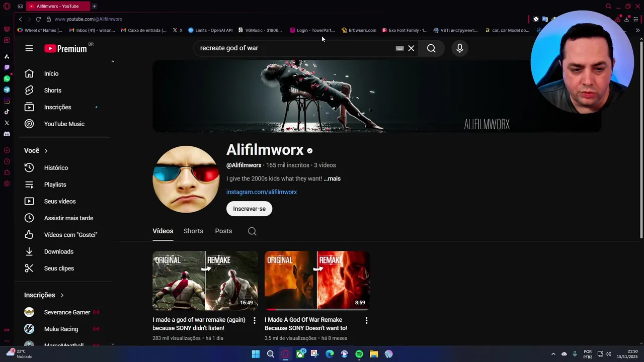The height and width of the screenshot is (362, 644).
Task: Open Opera main menu logo
Action: (7, 6)
